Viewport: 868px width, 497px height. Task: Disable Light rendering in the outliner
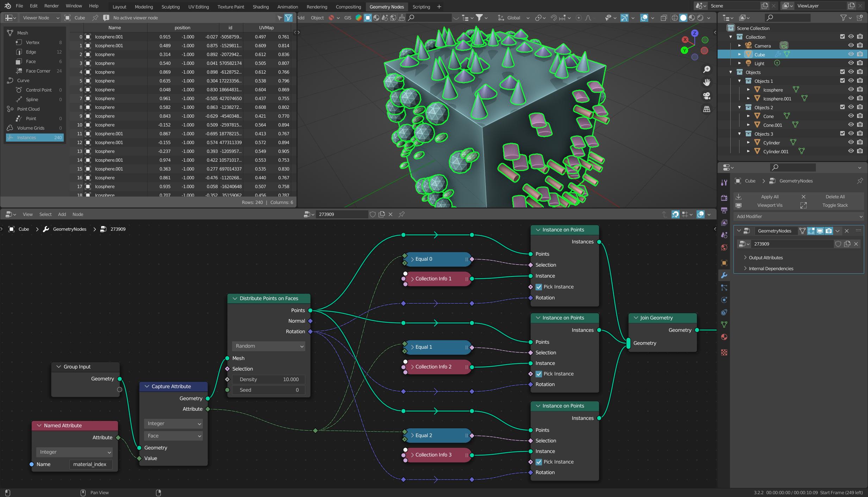pyautogui.click(x=860, y=63)
